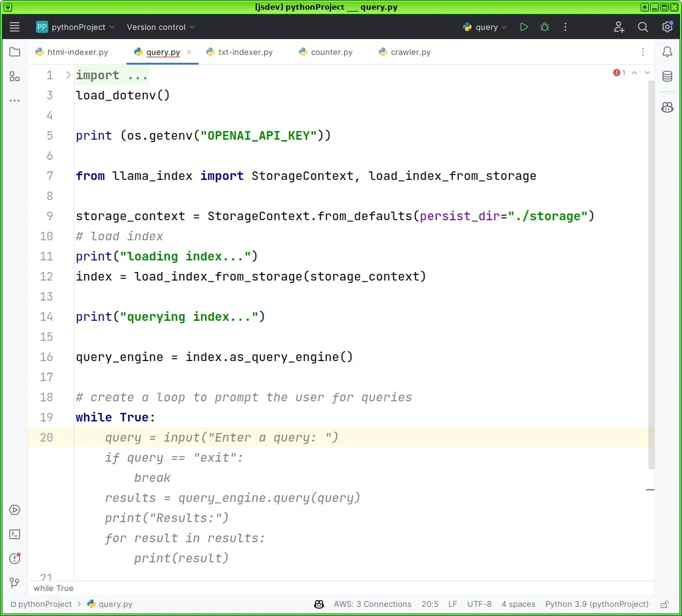Open the query run configuration dropdown
The image size is (682, 616).
click(x=486, y=27)
